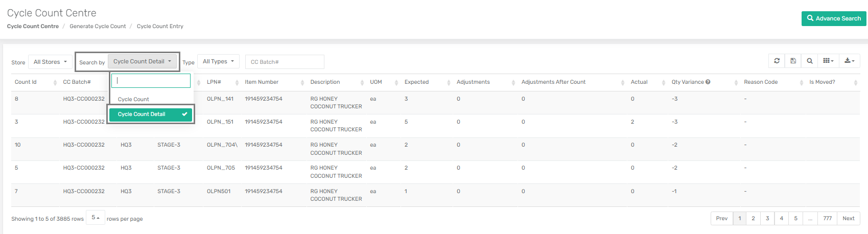Click the save (floppy disk) icon
Viewport: 868px width, 234px height.
coord(793,61)
